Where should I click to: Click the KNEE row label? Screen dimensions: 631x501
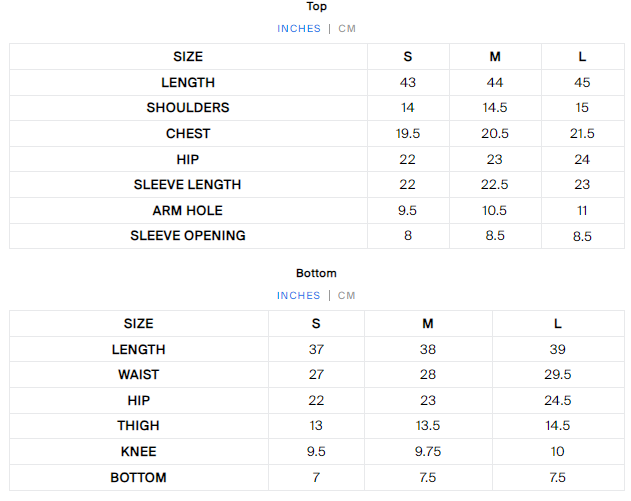point(138,452)
